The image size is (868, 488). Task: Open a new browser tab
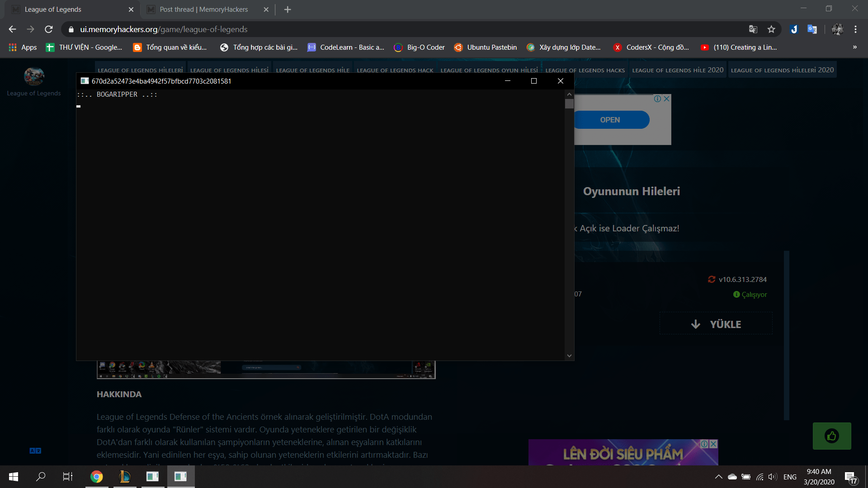[288, 9]
